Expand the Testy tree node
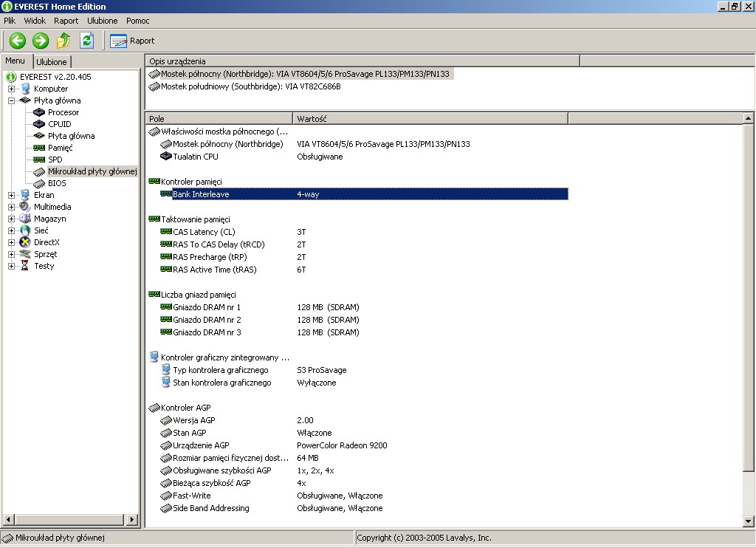This screenshot has width=756, height=548. click(x=12, y=267)
